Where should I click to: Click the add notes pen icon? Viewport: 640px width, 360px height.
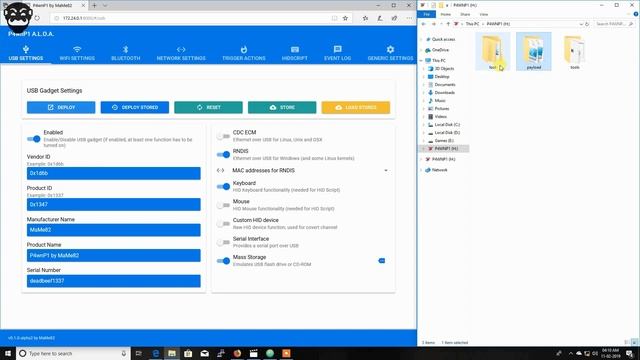[x=380, y=18]
